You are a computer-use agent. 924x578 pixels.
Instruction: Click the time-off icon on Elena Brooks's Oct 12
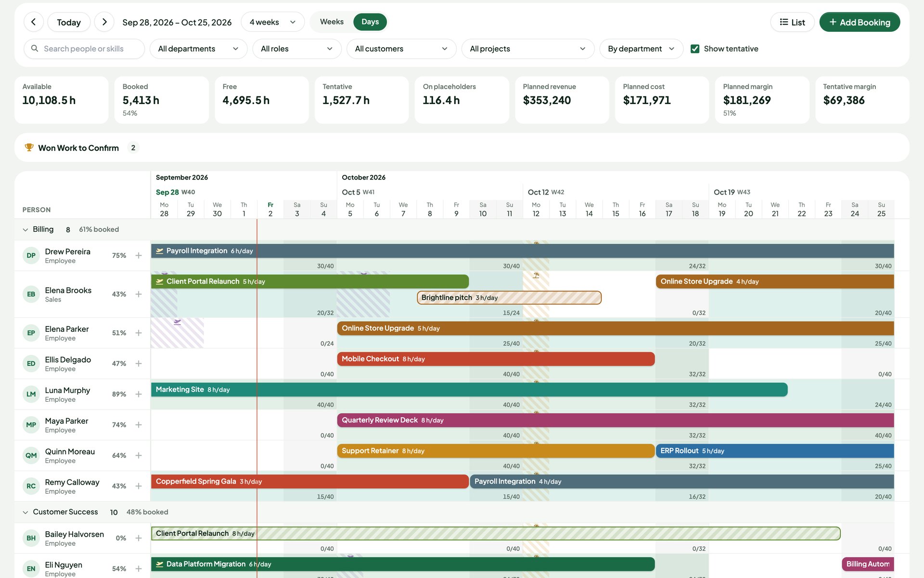click(536, 276)
